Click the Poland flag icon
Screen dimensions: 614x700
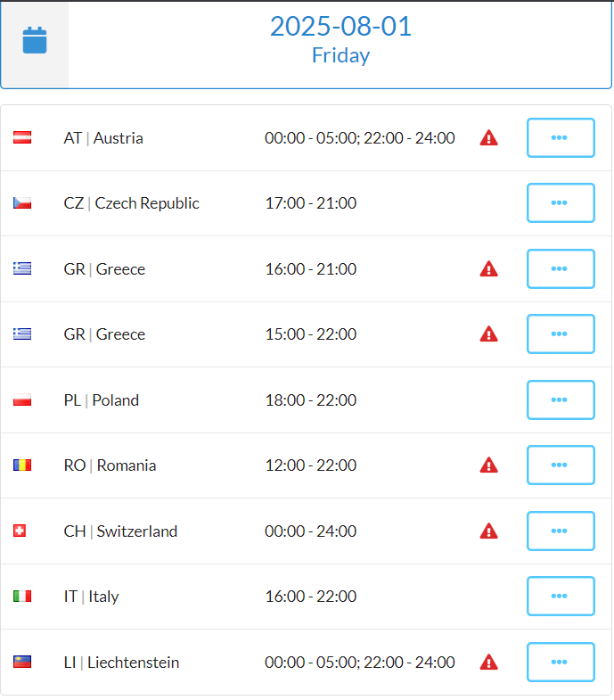tap(22, 400)
